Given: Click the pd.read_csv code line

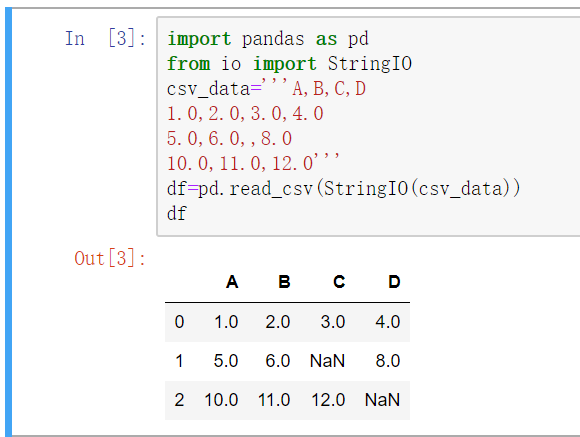Looking at the screenshot, I should [x=344, y=188].
